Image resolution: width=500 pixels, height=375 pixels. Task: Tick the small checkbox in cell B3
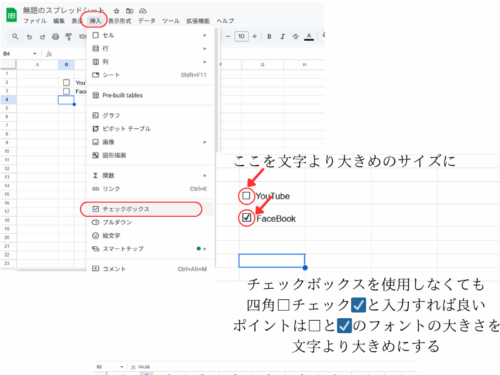pos(66,91)
